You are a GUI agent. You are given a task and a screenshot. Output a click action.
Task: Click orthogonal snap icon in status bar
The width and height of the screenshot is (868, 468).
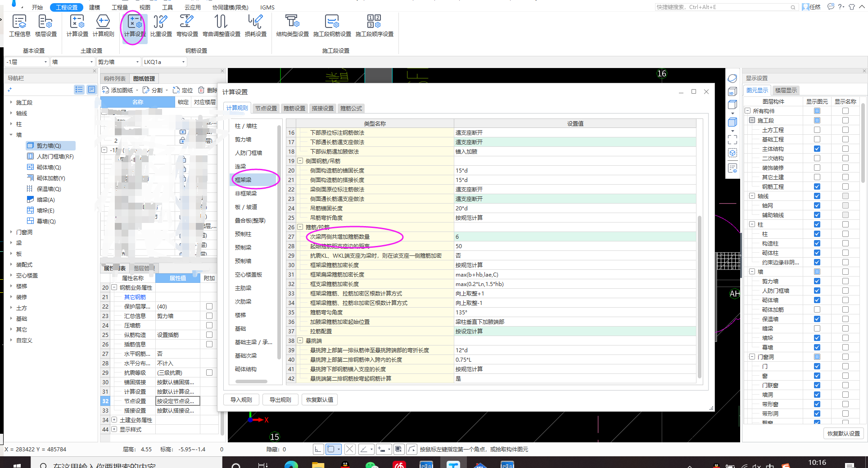point(318,449)
